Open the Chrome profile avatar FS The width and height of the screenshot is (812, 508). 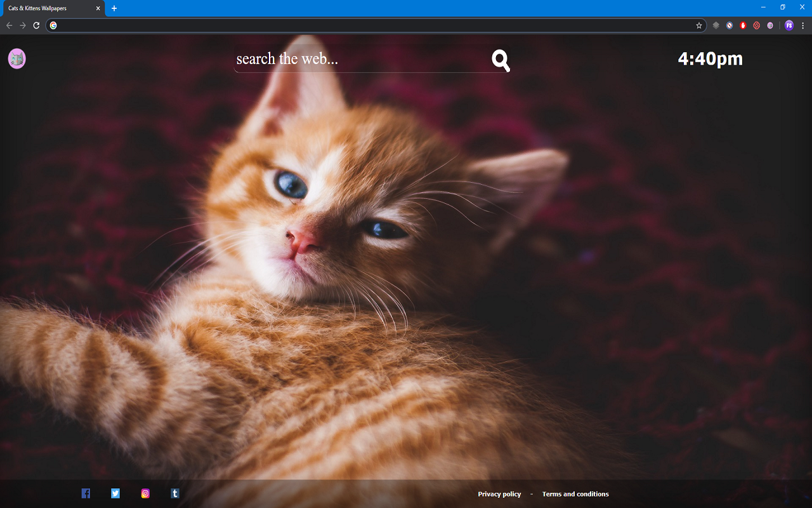pyautogui.click(x=789, y=25)
